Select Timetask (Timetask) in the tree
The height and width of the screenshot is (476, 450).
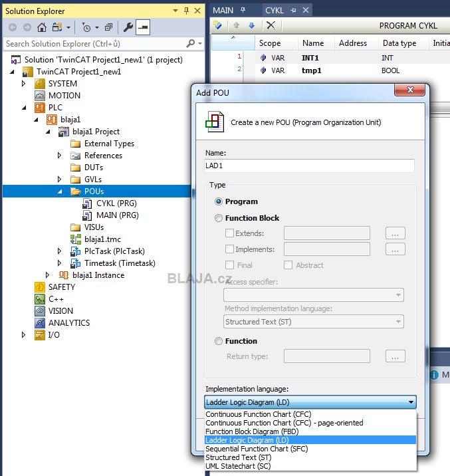click(120, 263)
